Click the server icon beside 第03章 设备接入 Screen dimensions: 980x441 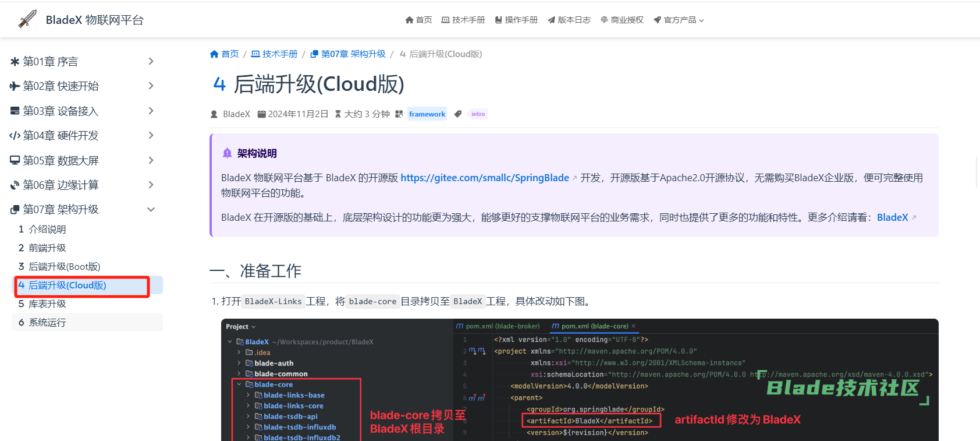(x=15, y=111)
